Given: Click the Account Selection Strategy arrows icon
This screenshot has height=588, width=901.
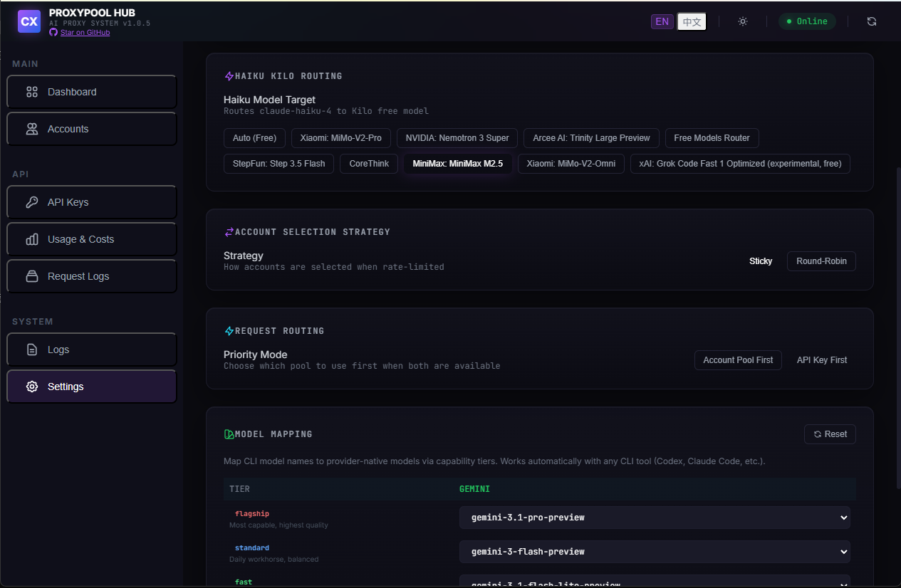Looking at the screenshot, I should (x=229, y=232).
